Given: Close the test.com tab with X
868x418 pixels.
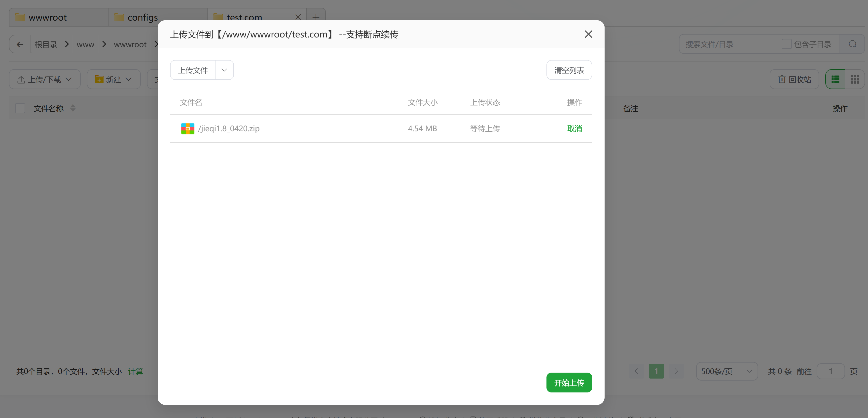Looking at the screenshot, I should 298,17.
